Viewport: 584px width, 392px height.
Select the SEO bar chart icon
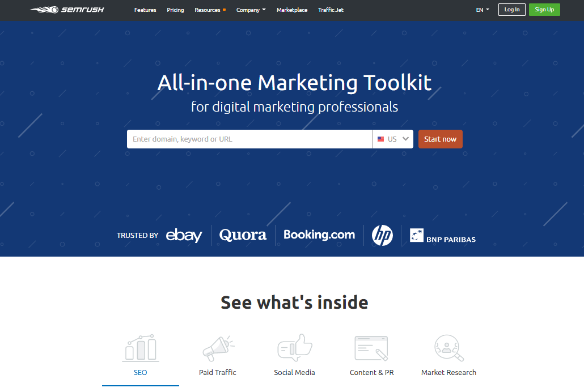[x=141, y=348]
